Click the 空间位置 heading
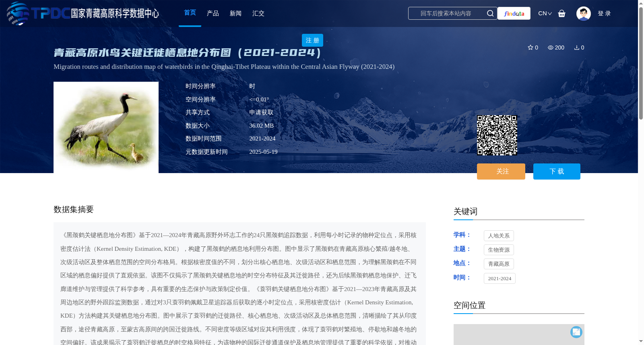The width and height of the screenshot is (644, 345). click(x=469, y=305)
